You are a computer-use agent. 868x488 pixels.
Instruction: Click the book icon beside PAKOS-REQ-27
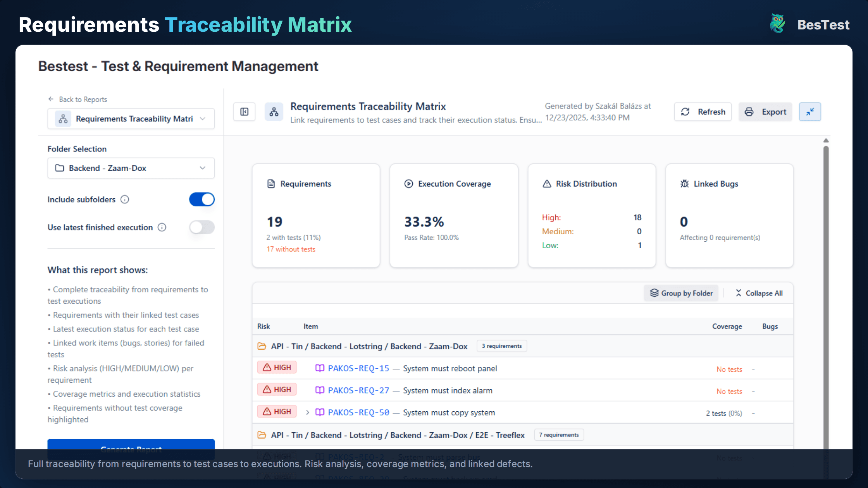(x=320, y=390)
